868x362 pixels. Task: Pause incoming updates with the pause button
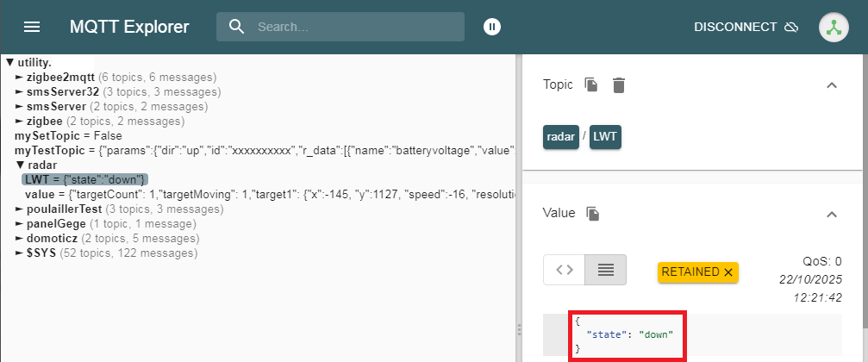(x=491, y=27)
